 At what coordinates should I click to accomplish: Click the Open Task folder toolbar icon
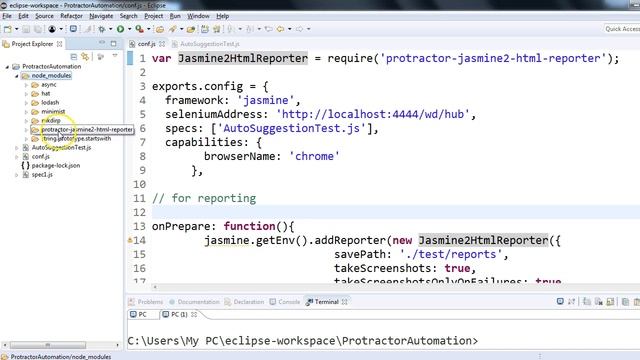[191, 29]
